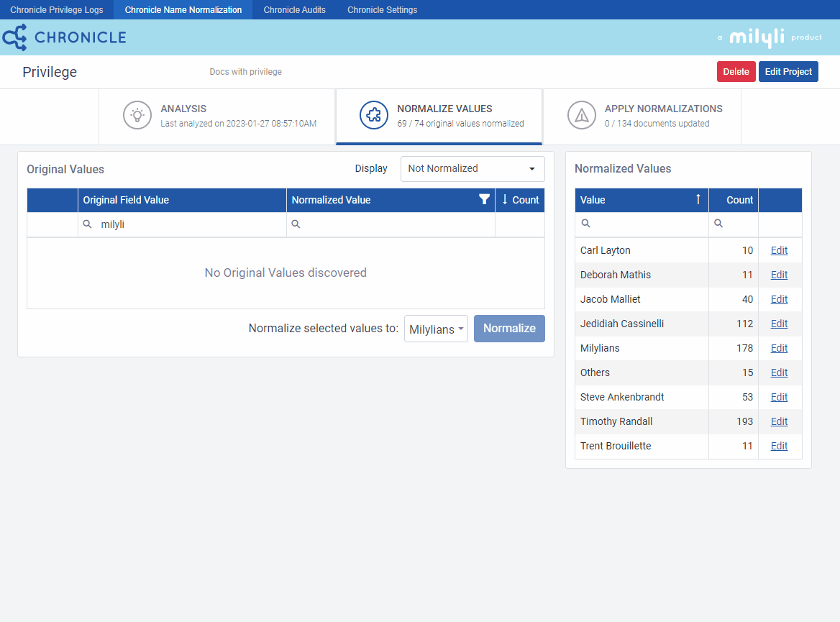
Task: Click the search icon in the Value column filter
Action: point(585,224)
